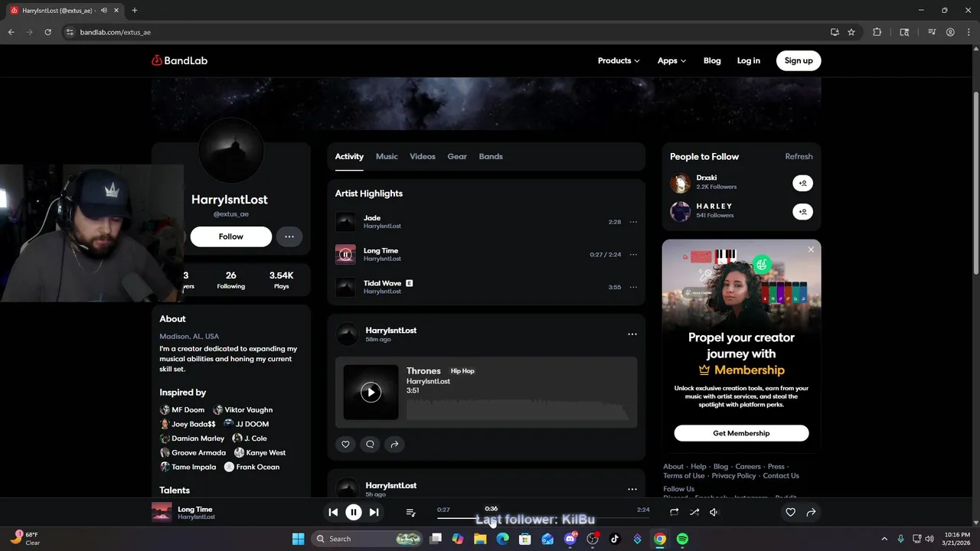The width and height of the screenshot is (980, 551).
Task: Skip to next track in player
Action: point(374,512)
